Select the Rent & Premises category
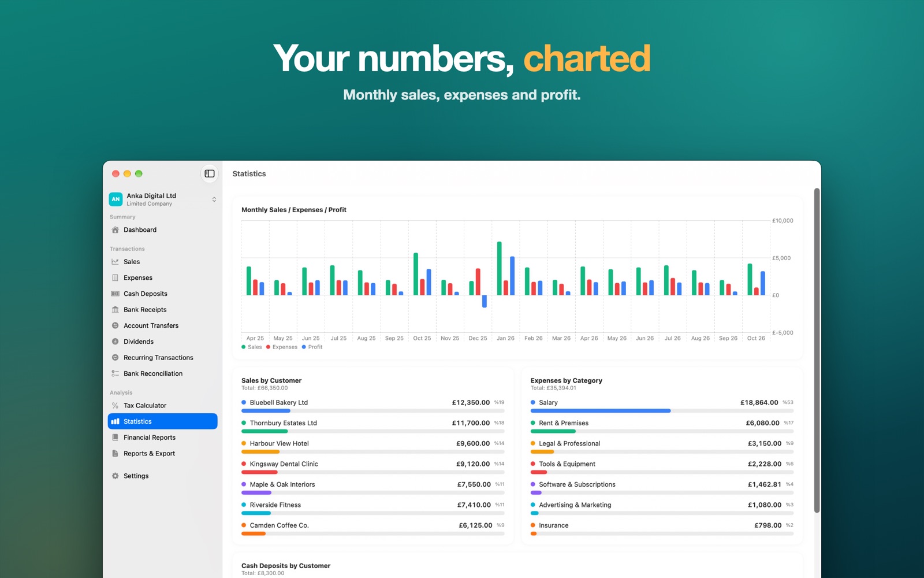The width and height of the screenshot is (924, 578). [x=662, y=427]
